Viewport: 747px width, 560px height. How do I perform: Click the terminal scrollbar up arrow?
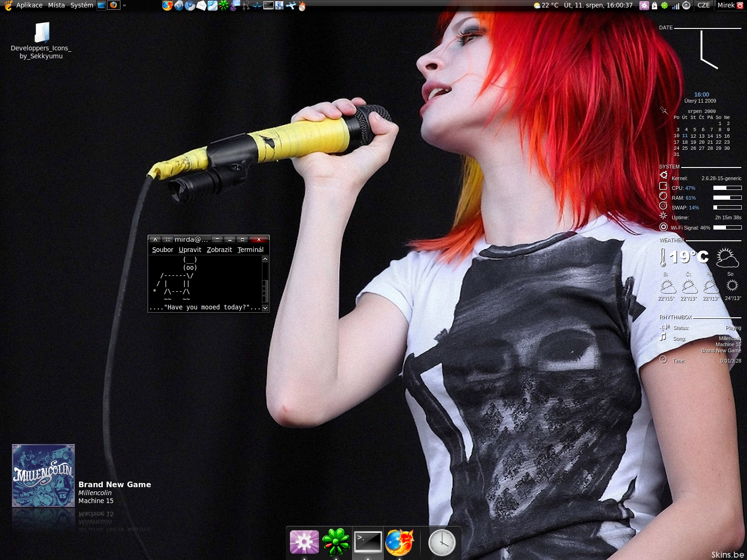coord(265,259)
